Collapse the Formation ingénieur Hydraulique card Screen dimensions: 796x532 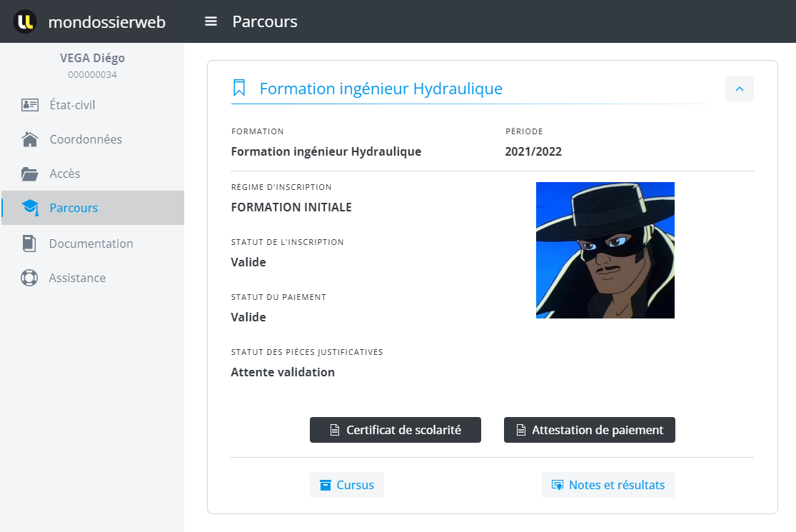(739, 89)
